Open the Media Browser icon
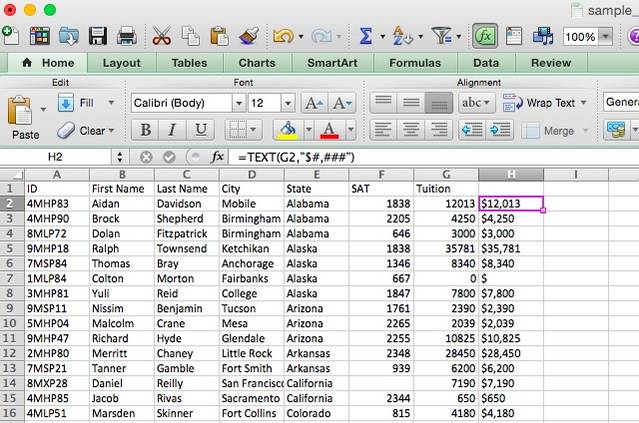 point(543,36)
